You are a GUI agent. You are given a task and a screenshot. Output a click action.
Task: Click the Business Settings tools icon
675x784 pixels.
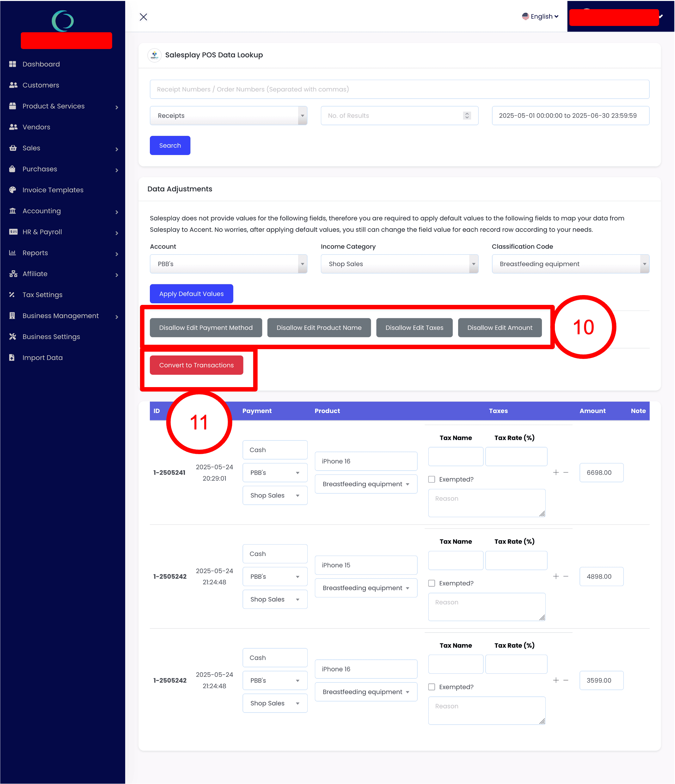point(12,336)
